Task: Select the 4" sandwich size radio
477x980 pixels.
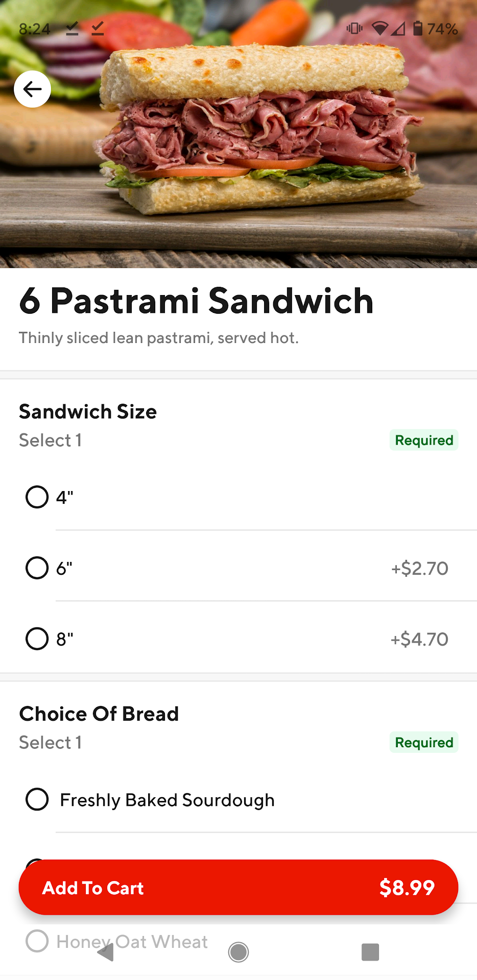Action: coord(37,497)
